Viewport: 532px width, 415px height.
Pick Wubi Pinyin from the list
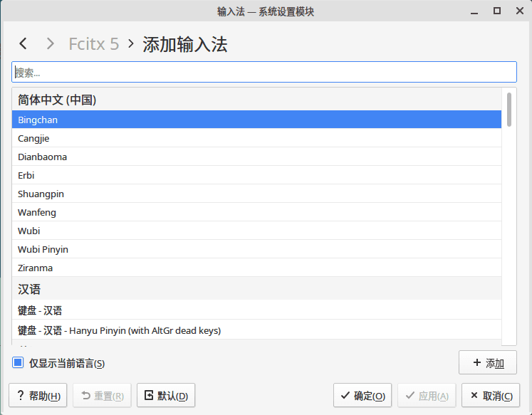[x=256, y=249]
